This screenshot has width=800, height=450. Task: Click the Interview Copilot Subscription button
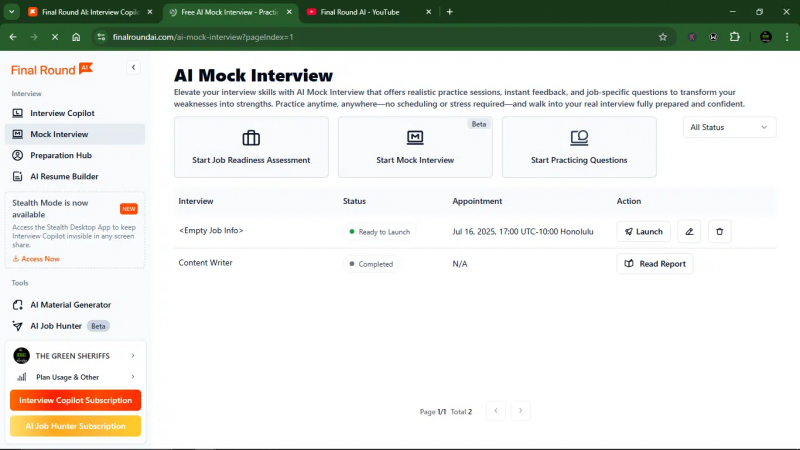[x=76, y=400]
